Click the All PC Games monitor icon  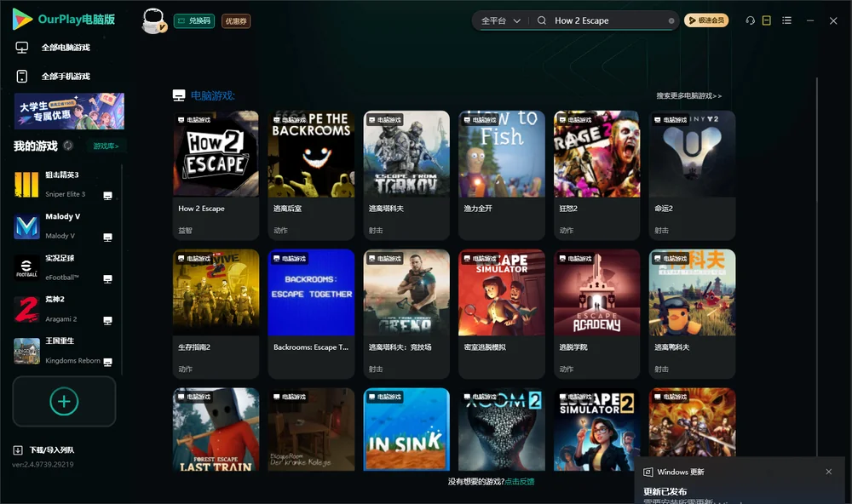[x=22, y=48]
